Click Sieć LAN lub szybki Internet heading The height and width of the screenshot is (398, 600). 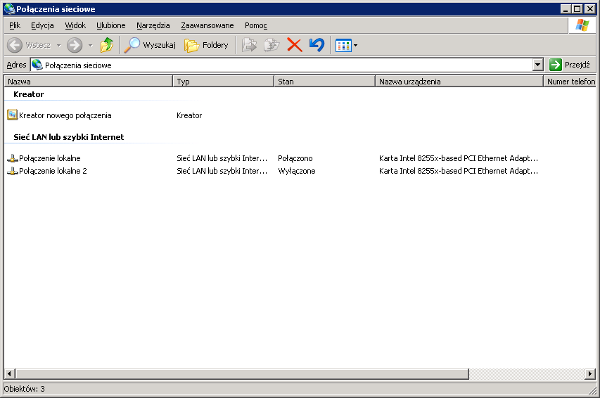(x=69, y=137)
